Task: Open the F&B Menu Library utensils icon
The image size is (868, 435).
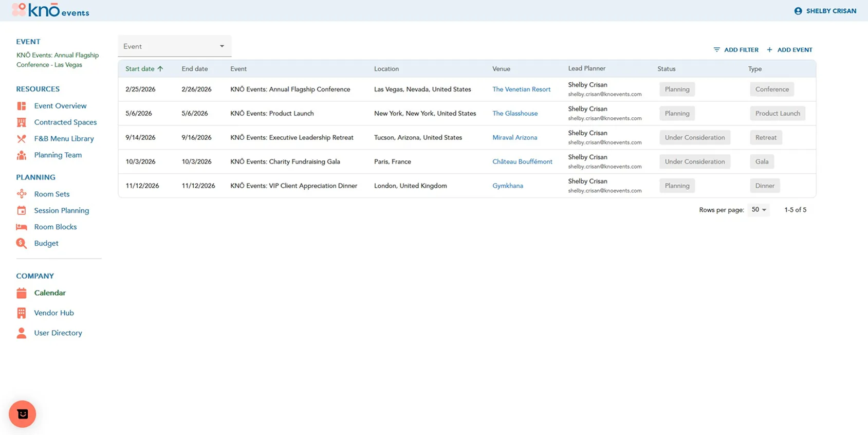Action: [22, 139]
